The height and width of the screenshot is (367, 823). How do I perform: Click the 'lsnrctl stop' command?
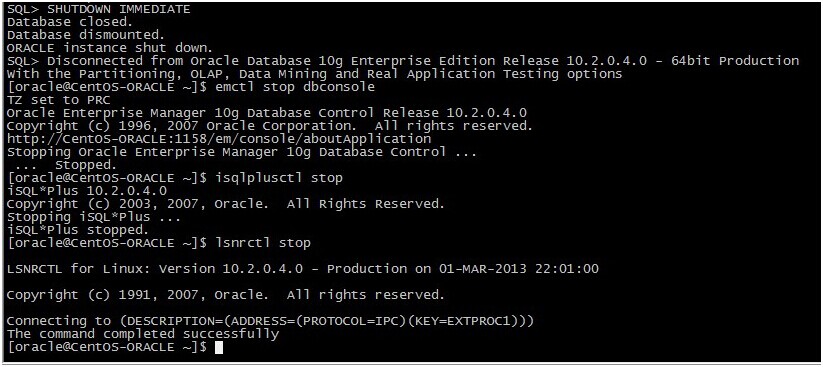point(263,243)
